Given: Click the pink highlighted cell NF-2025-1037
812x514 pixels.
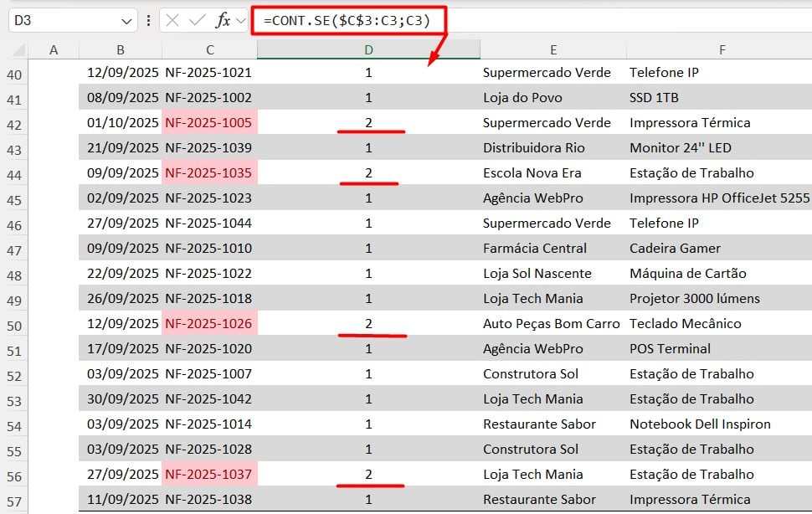Looking at the screenshot, I should [x=209, y=475].
